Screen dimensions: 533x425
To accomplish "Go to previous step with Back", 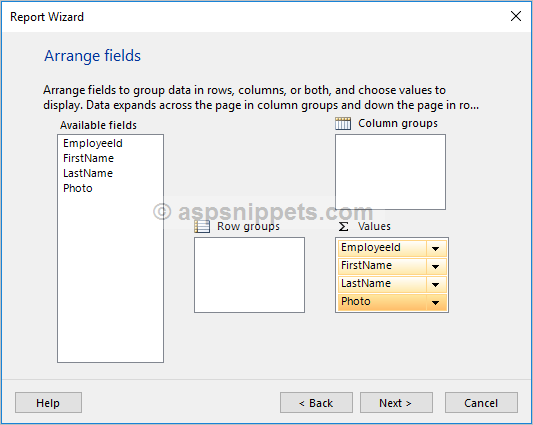I will pos(316,403).
